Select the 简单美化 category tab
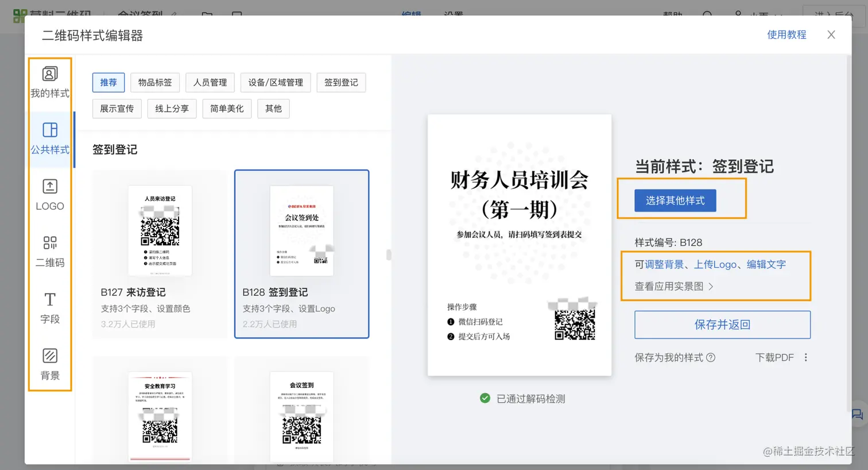Screen dimensions: 868x470 [x=227, y=109]
